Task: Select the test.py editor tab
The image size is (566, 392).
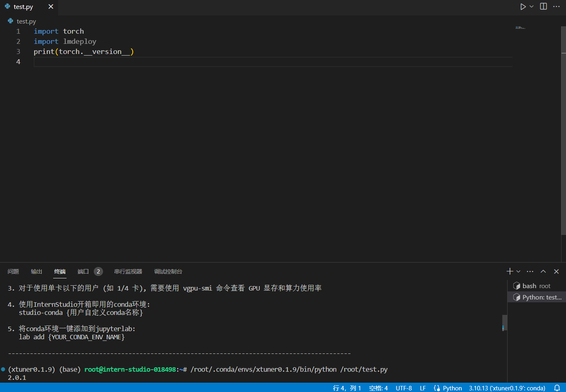Action: [x=23, y=7]
